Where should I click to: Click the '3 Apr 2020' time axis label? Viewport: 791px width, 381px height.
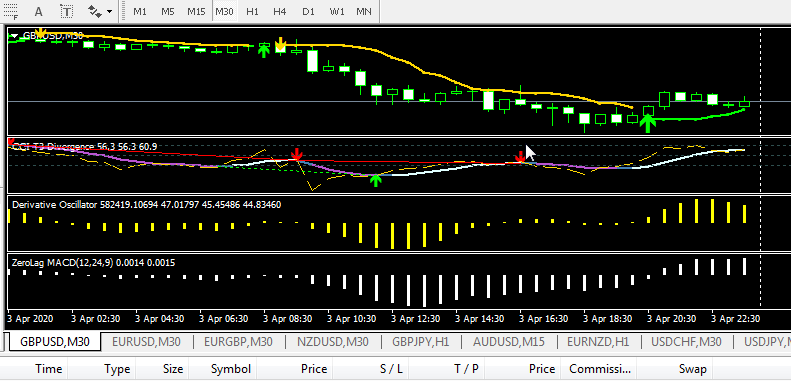coord(30,319)
